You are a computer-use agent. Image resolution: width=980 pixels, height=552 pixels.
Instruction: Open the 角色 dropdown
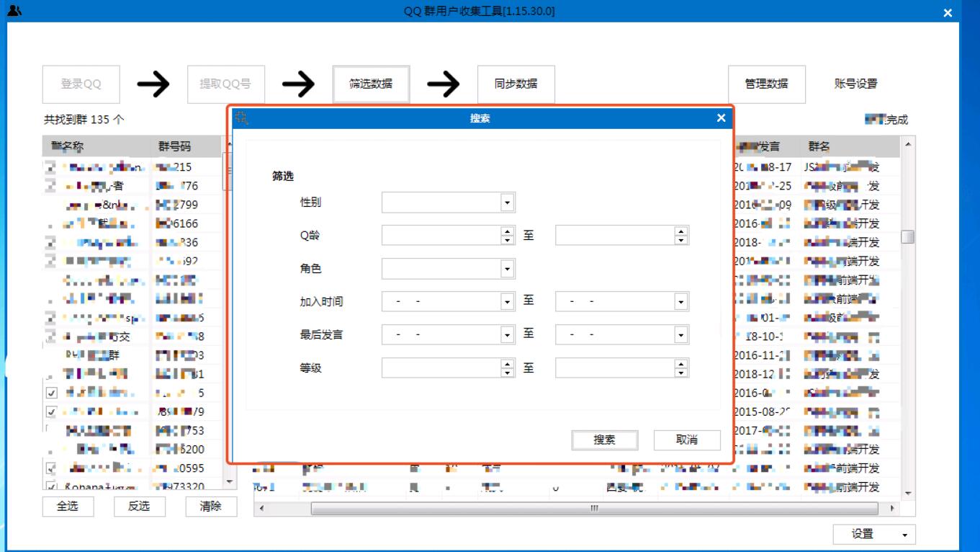(x=508, y=269)
